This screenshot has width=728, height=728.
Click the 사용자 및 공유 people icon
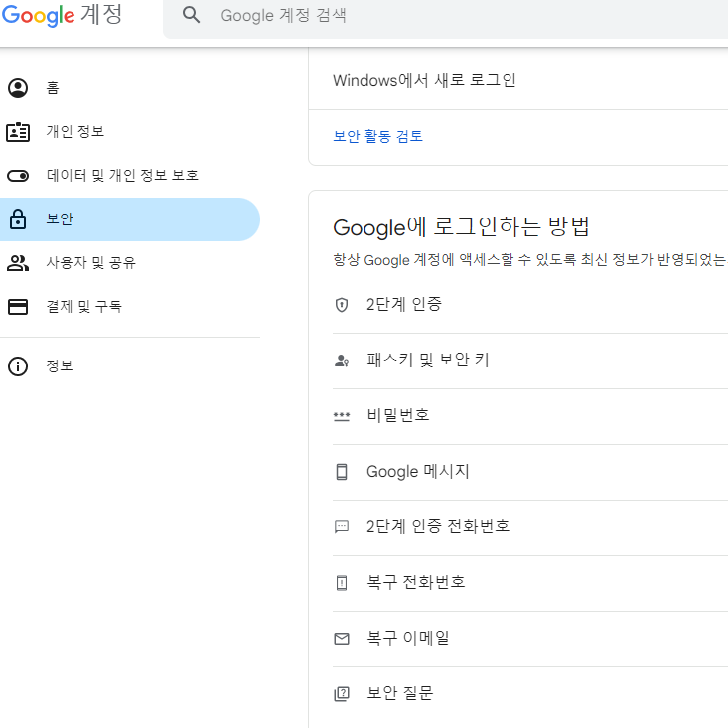pos(18,263)
